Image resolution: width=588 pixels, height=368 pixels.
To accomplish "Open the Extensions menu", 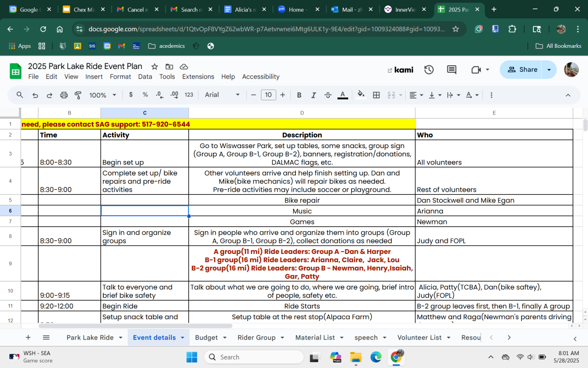I will (198, 77).
